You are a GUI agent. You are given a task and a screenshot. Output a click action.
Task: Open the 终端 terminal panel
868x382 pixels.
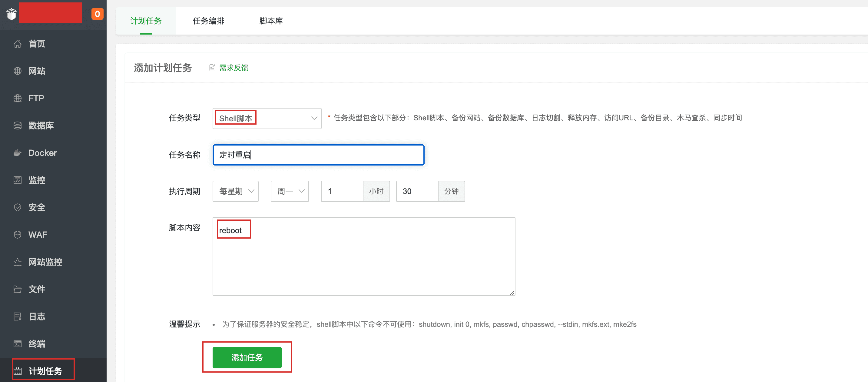pyautogui.click(x=36, y=343)
